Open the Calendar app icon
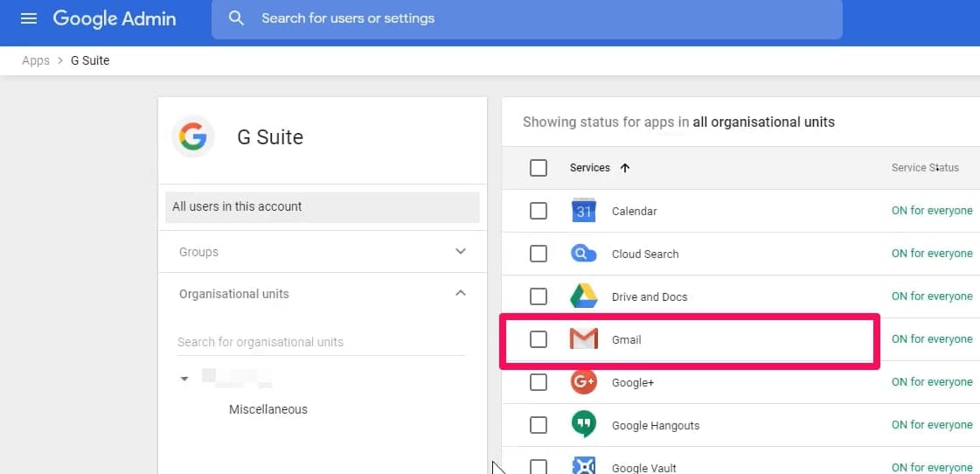This screenshot has width=980, height=474. [x=584, y=211]
